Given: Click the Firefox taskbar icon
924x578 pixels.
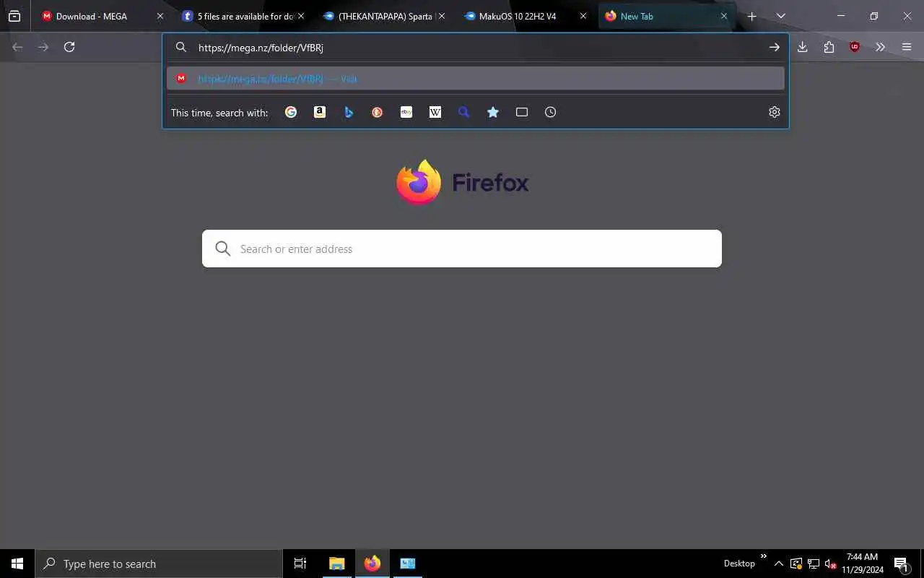Looking at the screenshot, I should coord(372,564).
